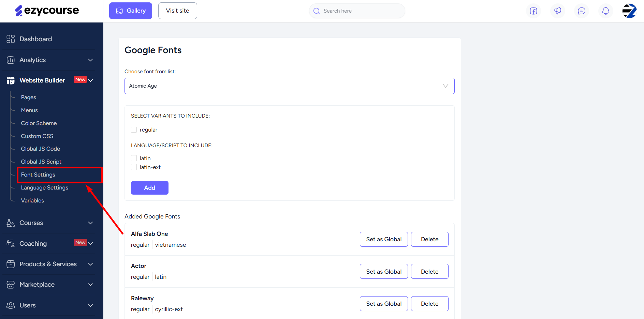Click the Raleway font name
This screenshot has height=319, width=644.
[142, 299]
